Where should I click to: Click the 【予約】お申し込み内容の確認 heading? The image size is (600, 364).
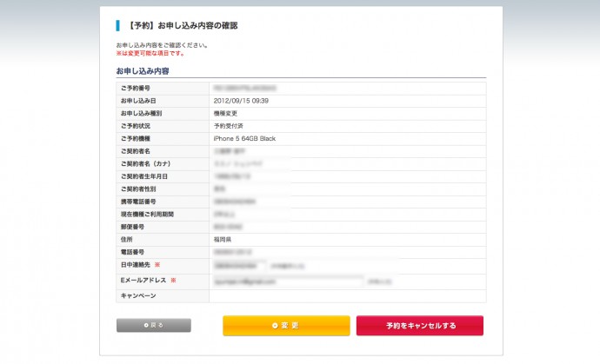pyautogui.click(x=182, y=25)
